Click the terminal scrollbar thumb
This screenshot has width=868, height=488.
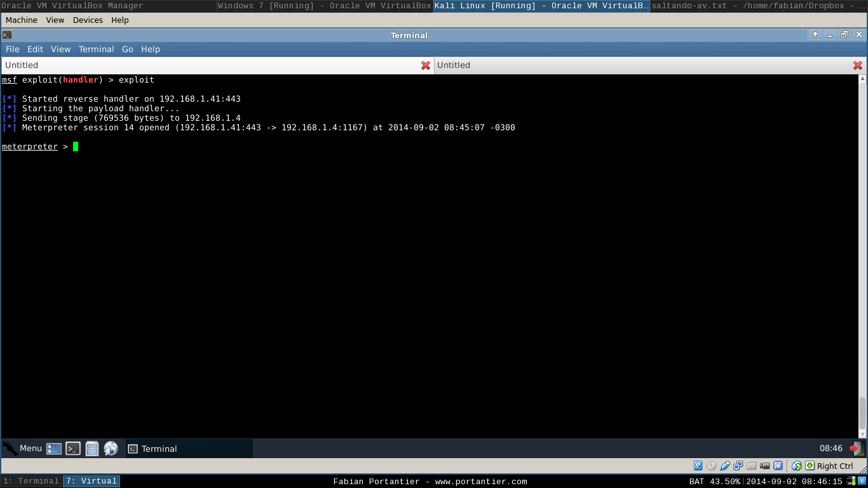[862, 413]
